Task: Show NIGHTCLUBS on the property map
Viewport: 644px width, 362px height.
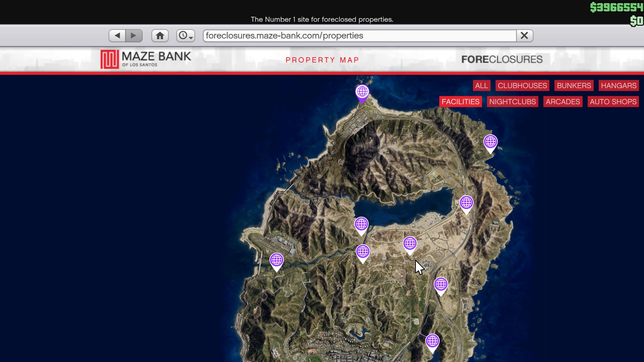Action: (x=513, y=102)
